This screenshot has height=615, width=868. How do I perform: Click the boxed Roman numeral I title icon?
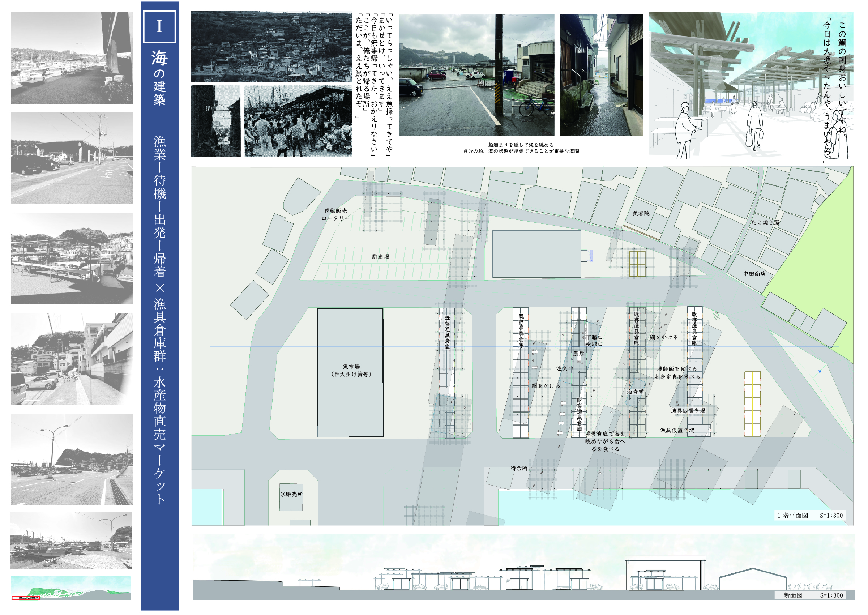point(159,27)
